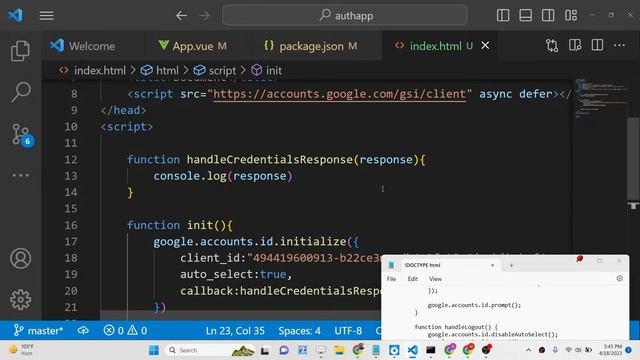Open the errors and warnings indicator
640x360 pixels.
coord(125,330)
